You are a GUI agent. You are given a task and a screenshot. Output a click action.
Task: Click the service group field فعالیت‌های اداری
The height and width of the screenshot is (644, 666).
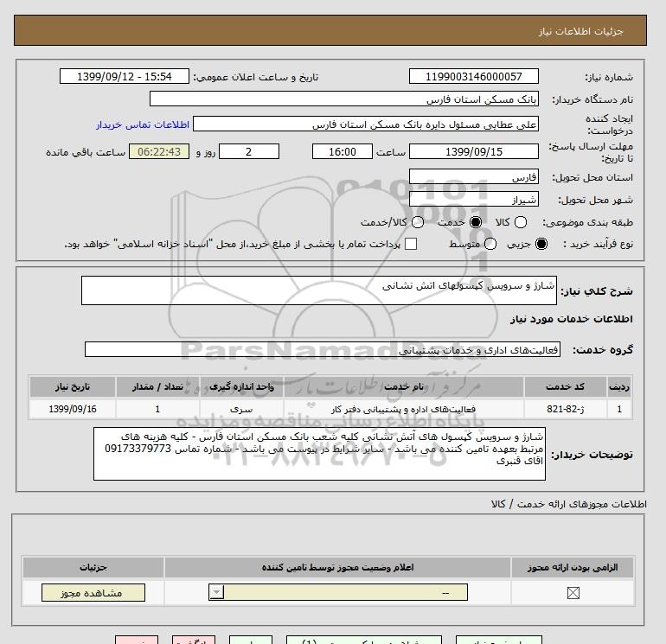point(323,349)
